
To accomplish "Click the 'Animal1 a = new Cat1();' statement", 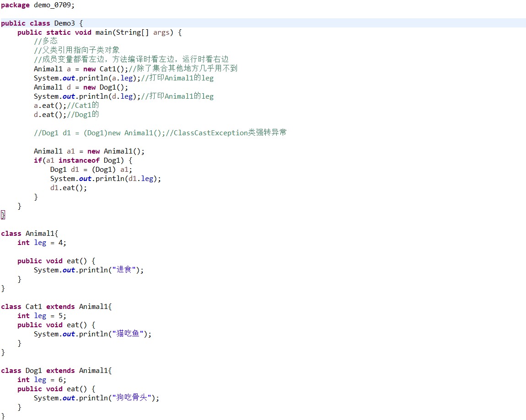I will (x=81, y=69).
